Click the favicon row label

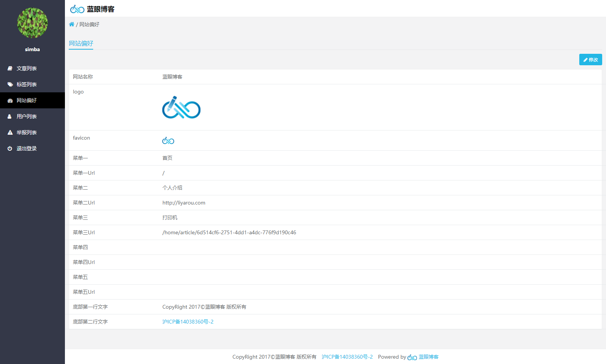pos(81,138)
